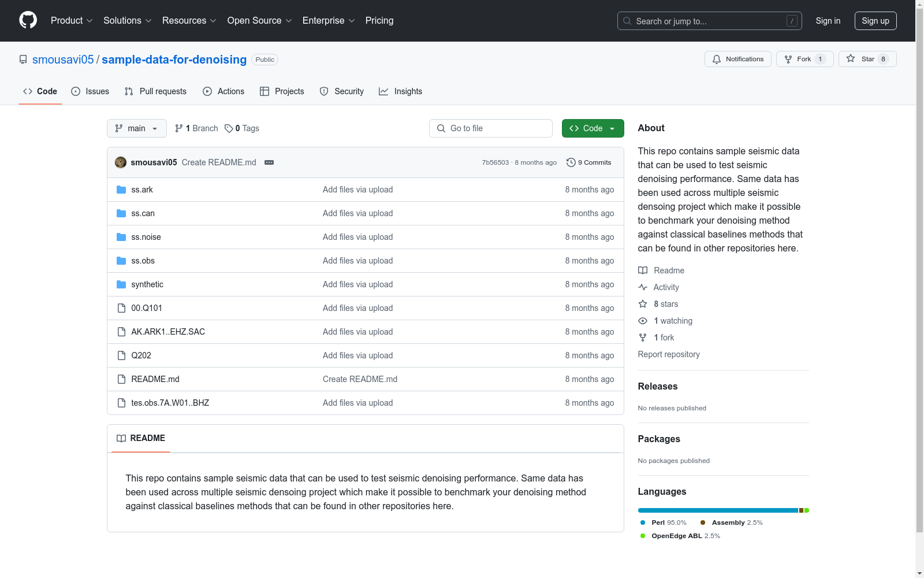Expand the Open Source dropdown menu
This screenshot has width=924, height=578.
tap(260, 21)
